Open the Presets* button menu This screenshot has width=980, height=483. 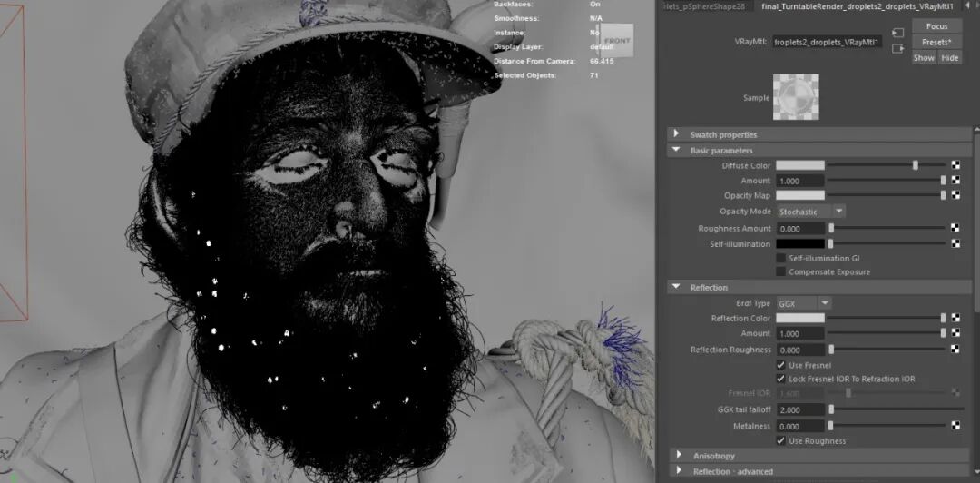coord(936,42)
